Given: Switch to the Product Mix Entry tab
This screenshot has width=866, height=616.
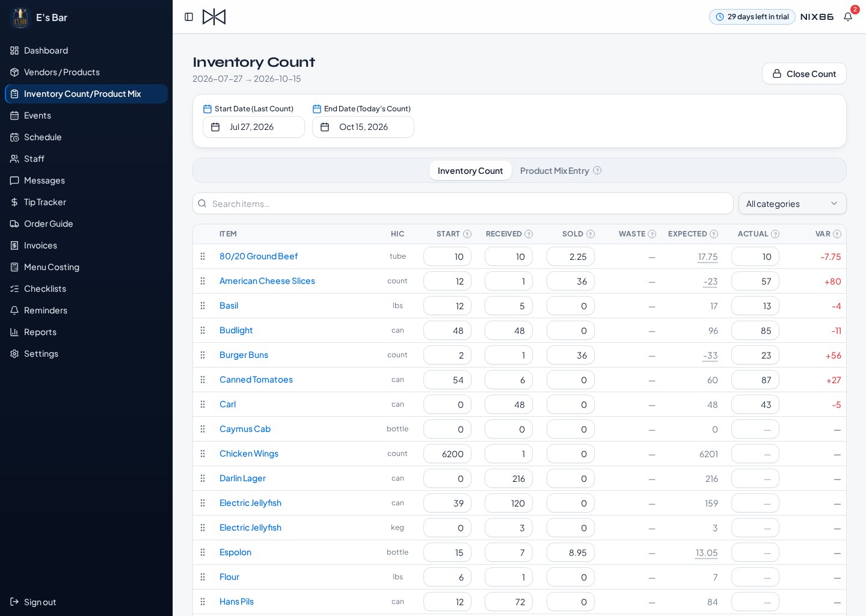Looking at the screenshot, I should [x=554, y=171].
